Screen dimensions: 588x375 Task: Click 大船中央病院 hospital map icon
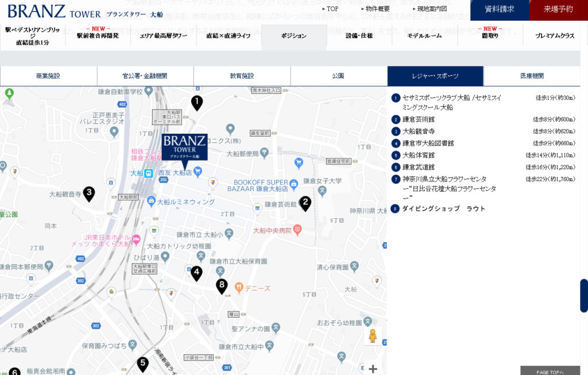point(297,230)
